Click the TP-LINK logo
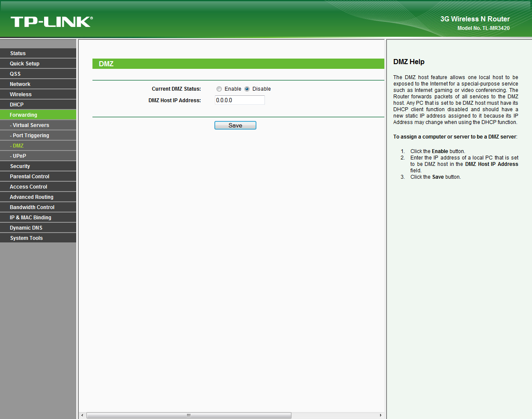The image size is (532, 419). coord(51,22)
